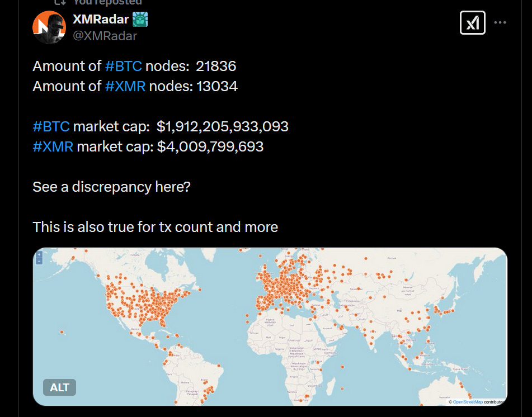The height and width of the screenshot is (417, 532).
Task: Open XMRadar profile avatar
Action: tap(49, 27)
